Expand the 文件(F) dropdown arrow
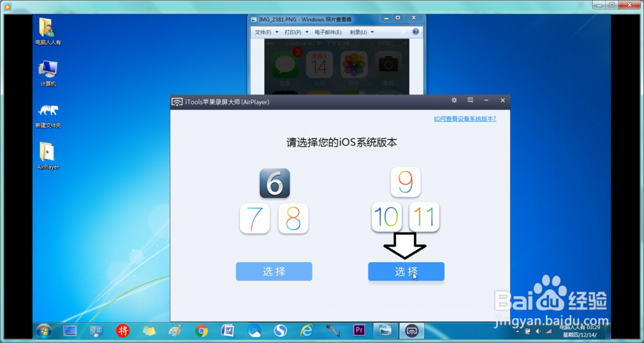 276,32
